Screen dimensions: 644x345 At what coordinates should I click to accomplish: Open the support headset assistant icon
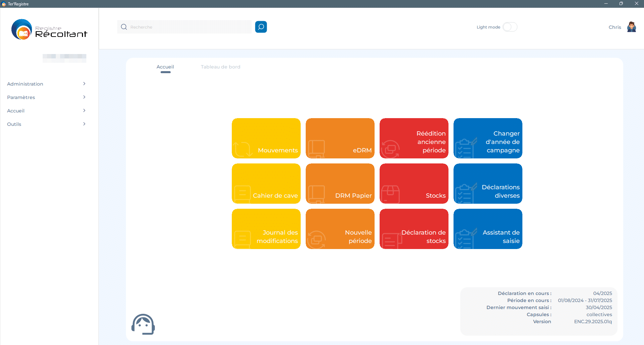tap(143, 324)
